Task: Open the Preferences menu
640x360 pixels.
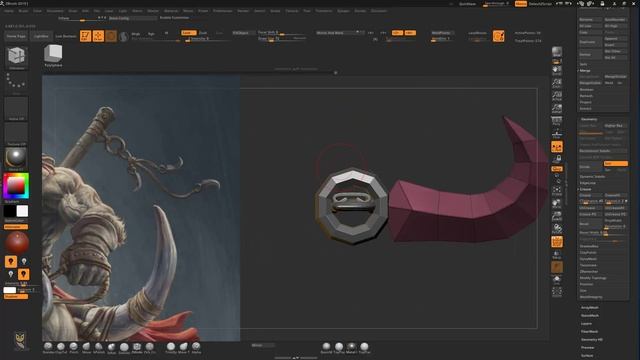Action: coord(222,11)
